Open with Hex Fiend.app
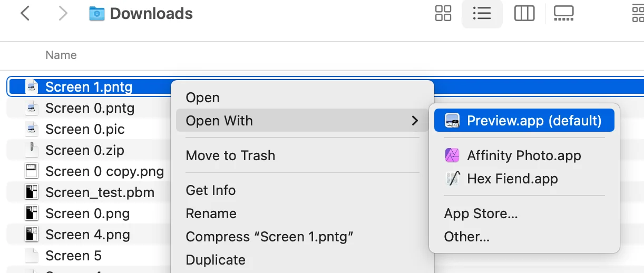The height and width of the screenshot is (273, 644). pyautogui.click(x=512, y=179)
